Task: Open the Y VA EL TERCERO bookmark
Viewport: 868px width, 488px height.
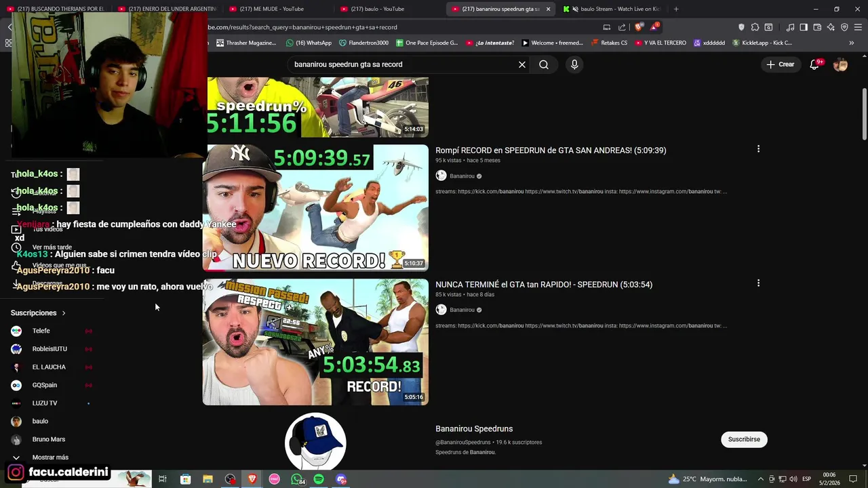Action: click(x=660, y=43)
